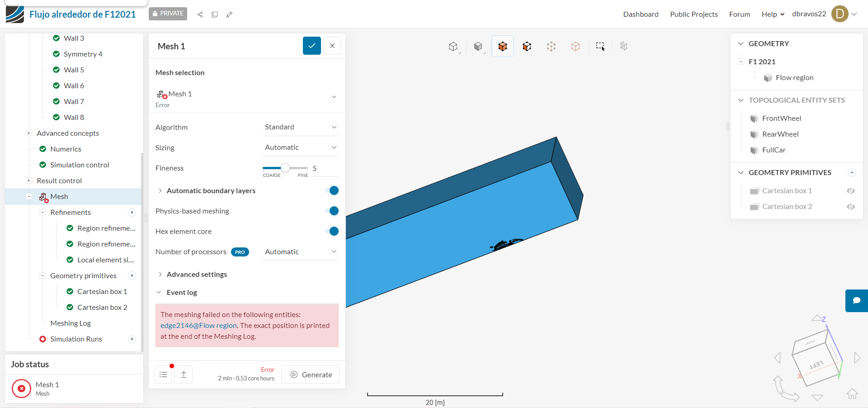Click the upload/export icon next to mesh log
The height and width of the screenshot is (408, 868).
(x=183, y=374)
